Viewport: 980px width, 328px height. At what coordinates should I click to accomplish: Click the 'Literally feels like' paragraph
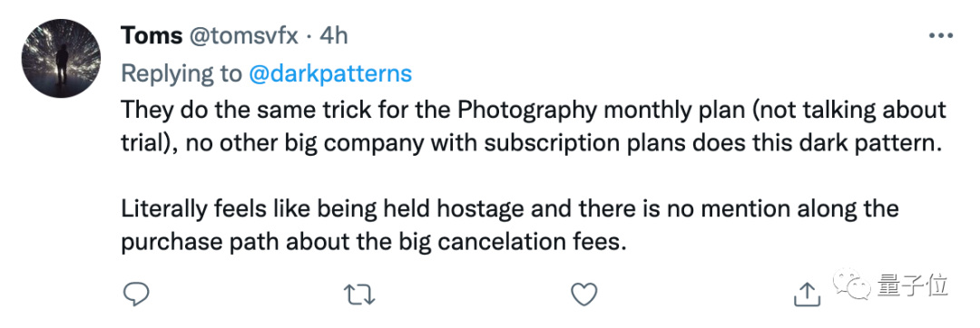click(509, 225)
